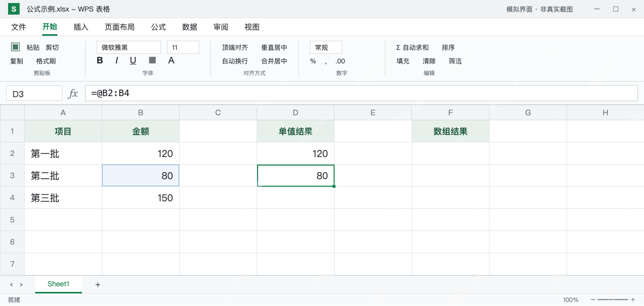Switch to the 视图 tab
The height and width of the screenshot is (306, 644).
pos(252,27)
